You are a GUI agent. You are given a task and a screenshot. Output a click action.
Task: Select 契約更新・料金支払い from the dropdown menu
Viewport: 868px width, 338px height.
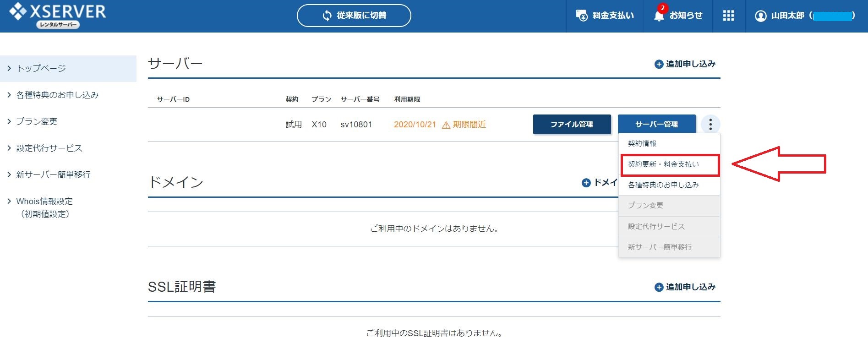670,165
